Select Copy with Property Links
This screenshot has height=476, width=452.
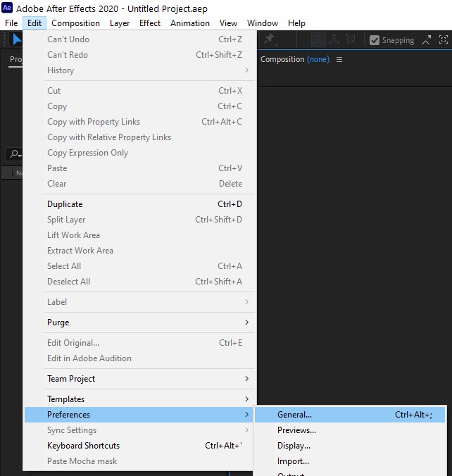[x=140, y=121]
